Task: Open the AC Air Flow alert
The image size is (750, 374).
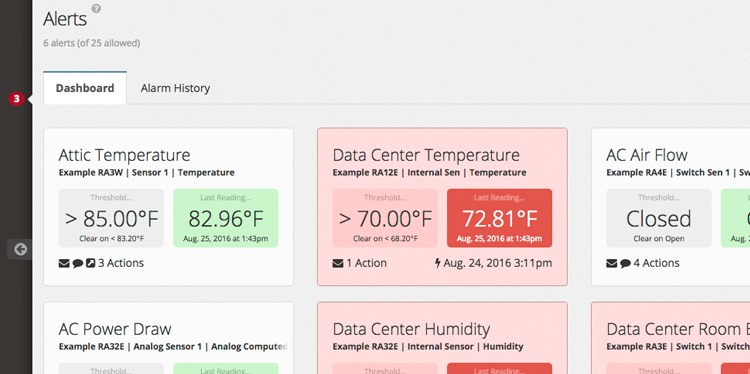Action: 647,155
